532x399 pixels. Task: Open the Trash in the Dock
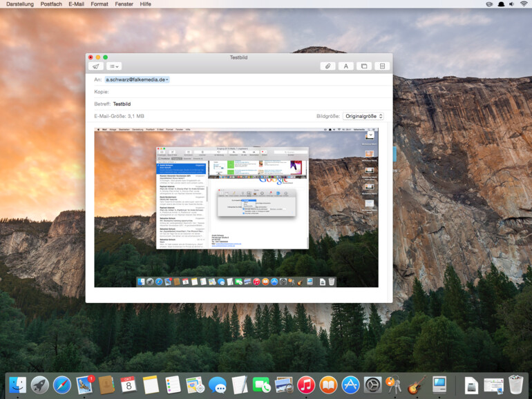(x=515, y=385)
